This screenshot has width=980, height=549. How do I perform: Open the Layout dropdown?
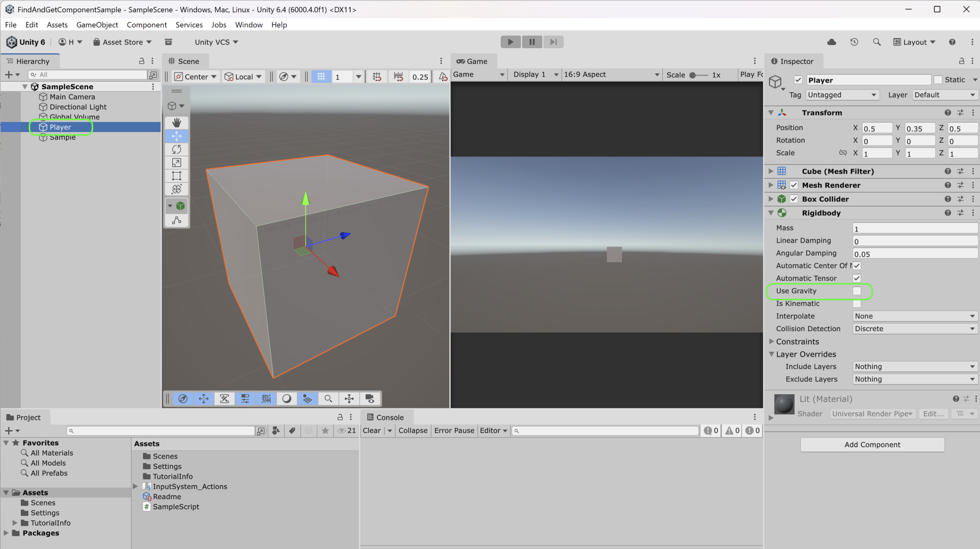point(914,42)
